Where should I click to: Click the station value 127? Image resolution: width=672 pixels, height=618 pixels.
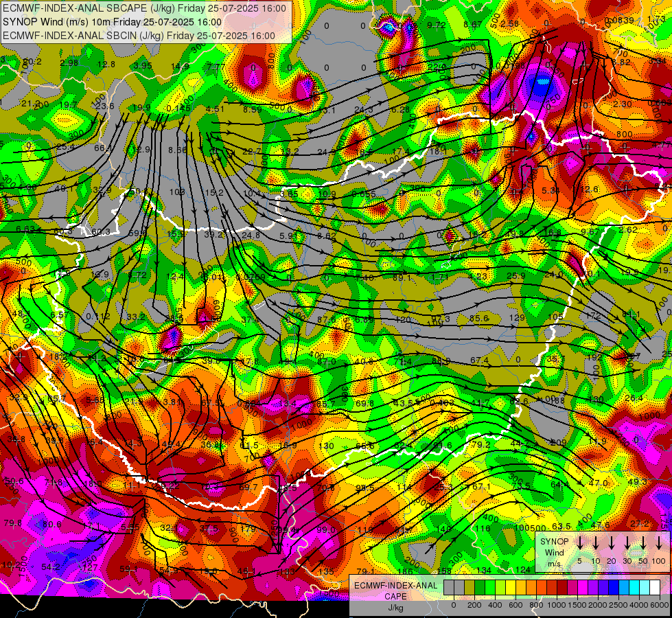(91, 567)
